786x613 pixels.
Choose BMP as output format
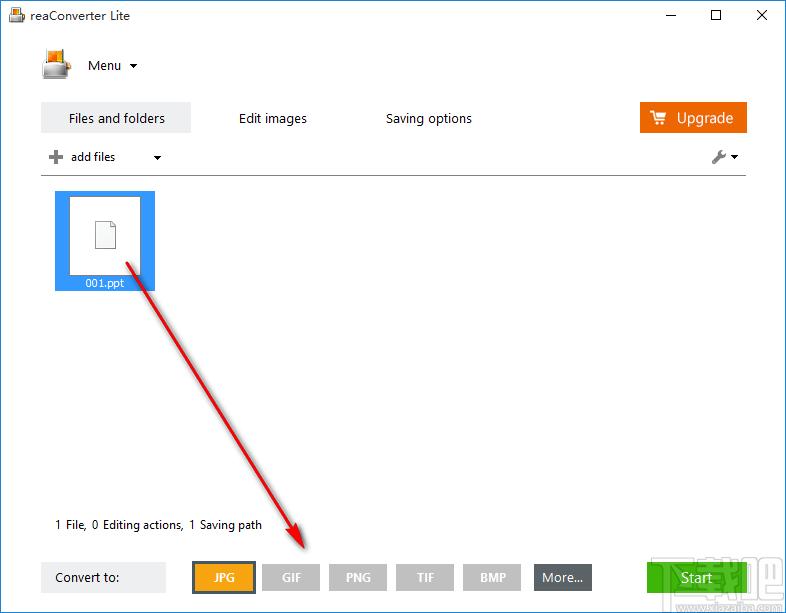pos(492,577)
